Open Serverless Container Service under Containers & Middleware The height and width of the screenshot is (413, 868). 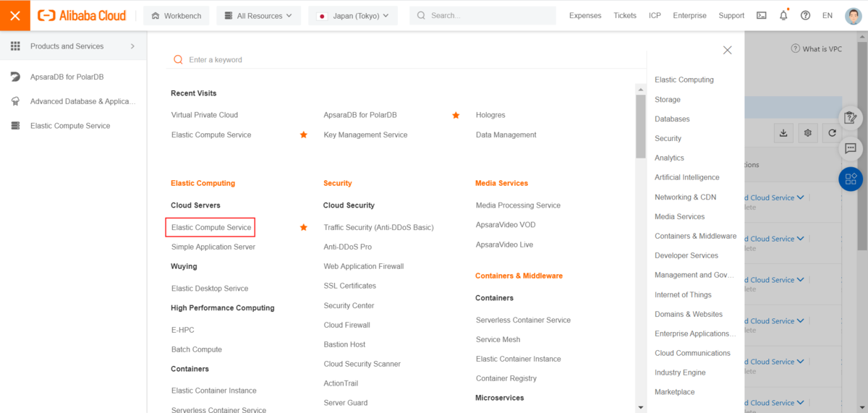(x=523, y=320)
